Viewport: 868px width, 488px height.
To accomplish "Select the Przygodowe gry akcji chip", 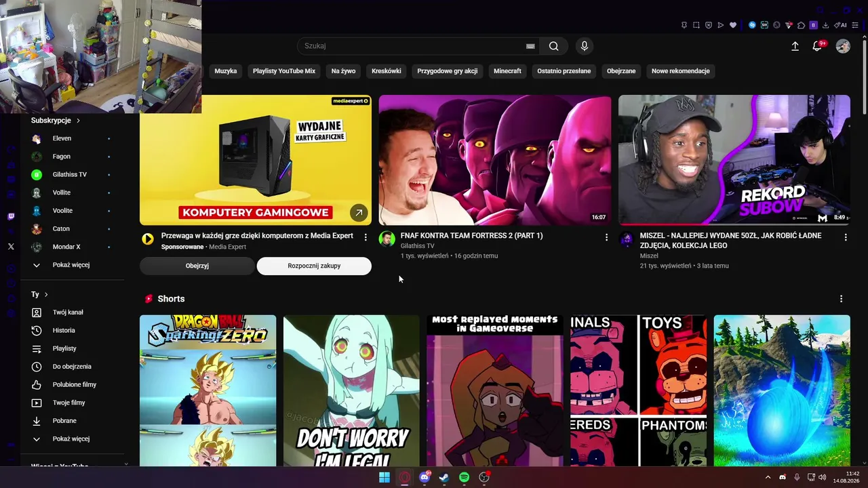I will pyautogui.click(x=448, y=71).
